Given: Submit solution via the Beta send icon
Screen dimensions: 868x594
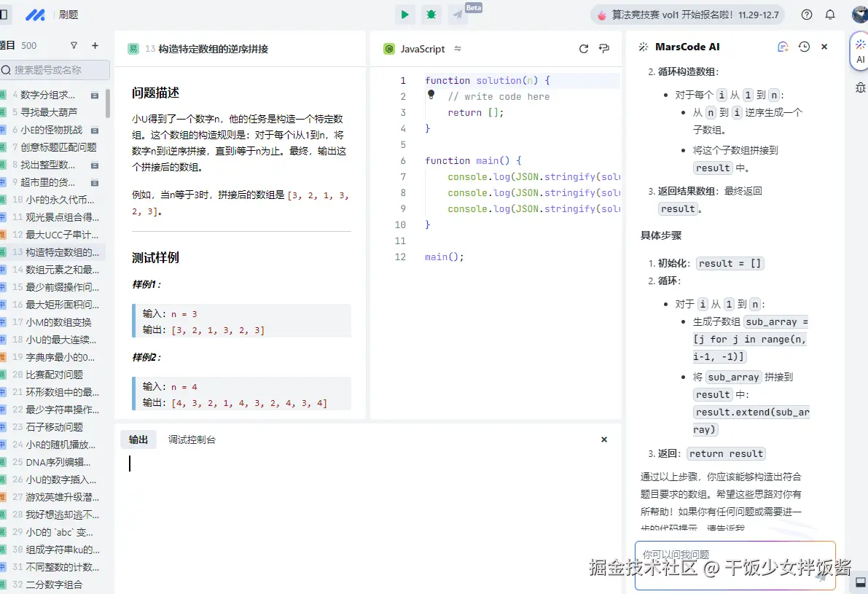Looking at the screenshot, I should (458, 15).
